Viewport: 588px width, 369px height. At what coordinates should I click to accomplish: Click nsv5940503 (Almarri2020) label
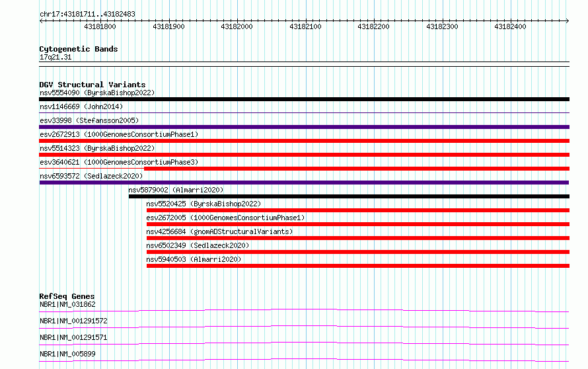(x=194, y=259)
